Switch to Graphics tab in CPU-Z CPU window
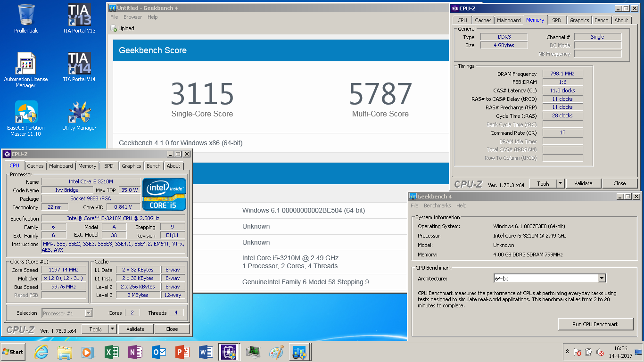 click(131, 166)
